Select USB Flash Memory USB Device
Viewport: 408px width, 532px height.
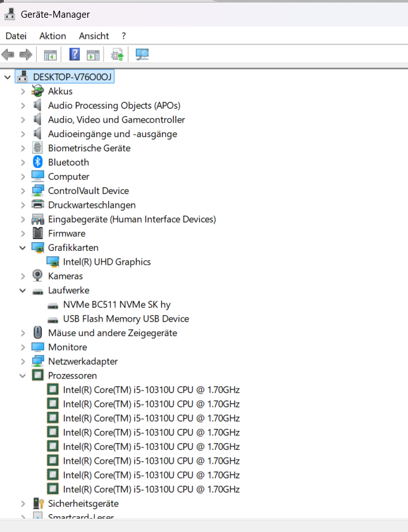tap(126, 318)
